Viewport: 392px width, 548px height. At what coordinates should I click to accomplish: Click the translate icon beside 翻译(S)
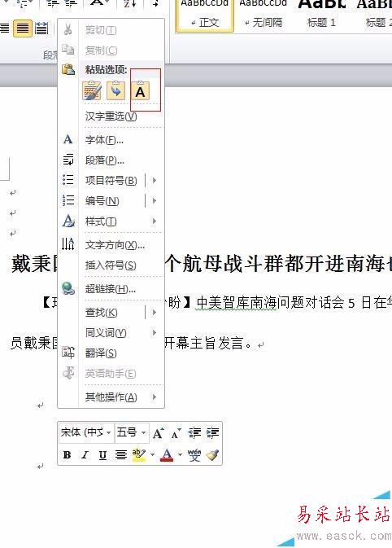tap(68, 353)
